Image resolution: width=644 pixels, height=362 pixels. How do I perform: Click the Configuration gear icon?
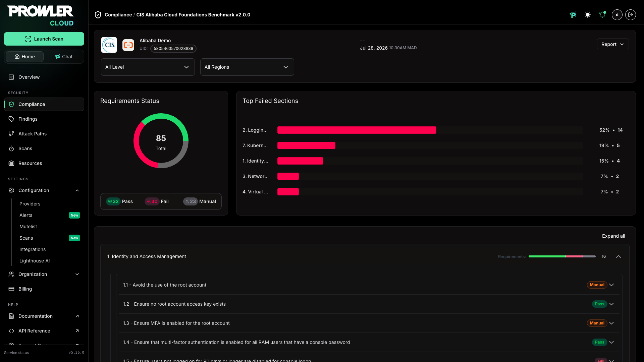(11, 190)
